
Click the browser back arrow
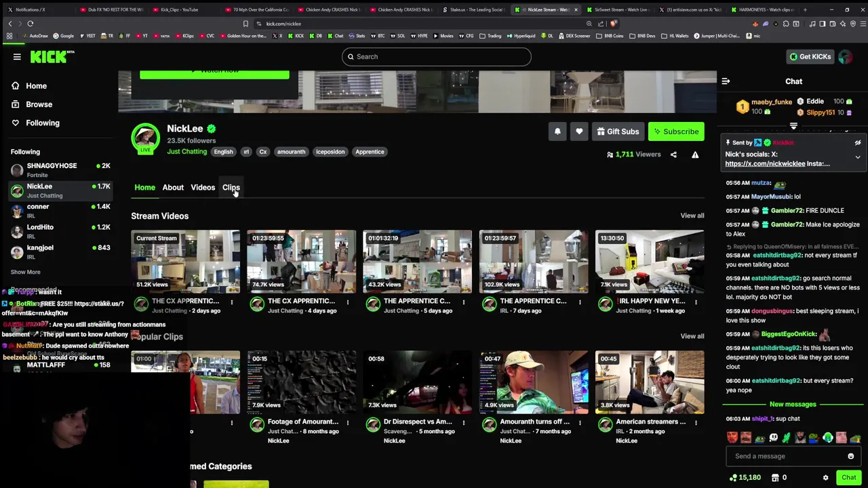(10, 24)
